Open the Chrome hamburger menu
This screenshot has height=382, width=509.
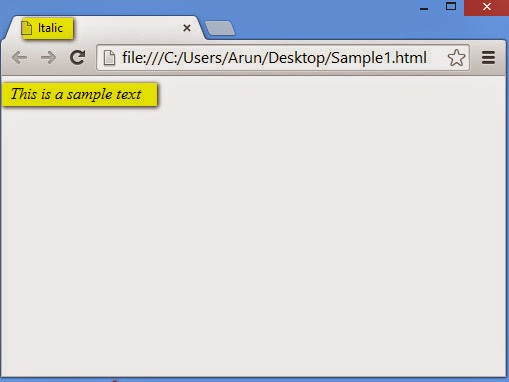tap(488, 58)
